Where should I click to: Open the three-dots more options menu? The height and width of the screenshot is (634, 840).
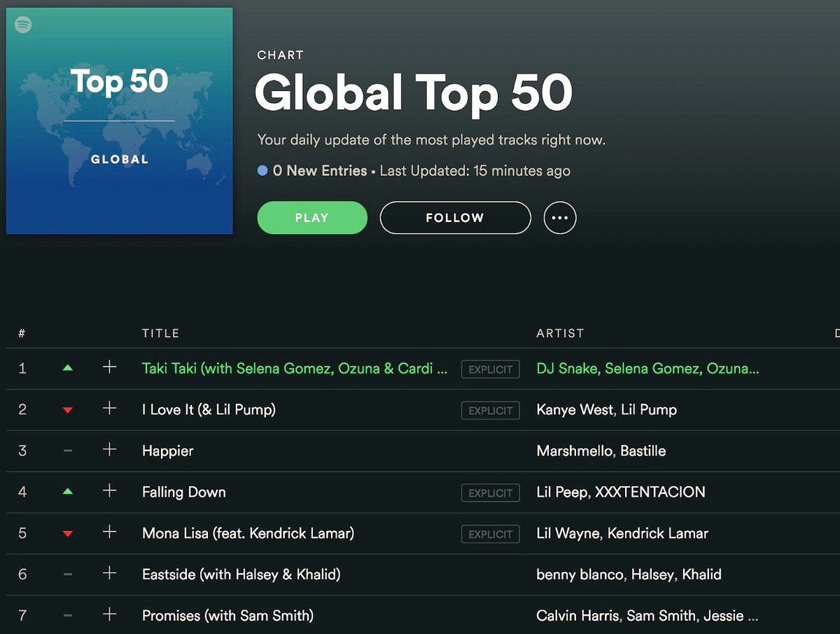coord(560,218)
